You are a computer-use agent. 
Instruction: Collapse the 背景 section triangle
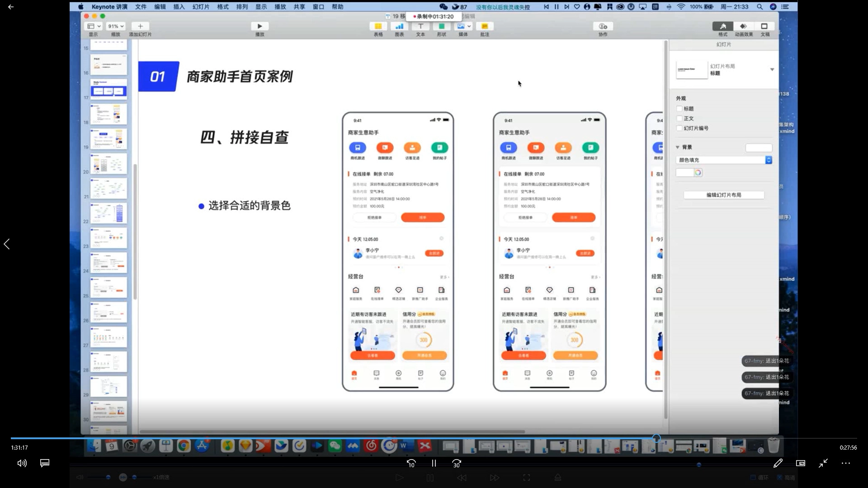[678, 147]
